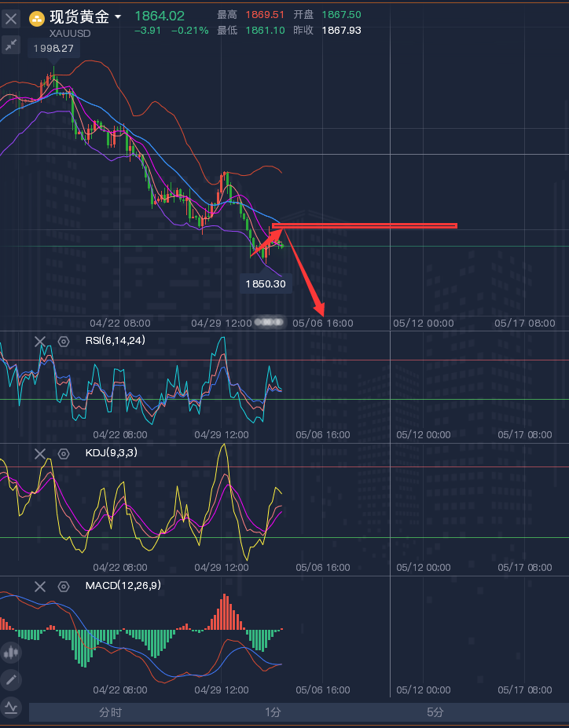Viewport: 569px width, 728px height.
Task: Open RSI indicator settings hexagon icon
Action: [x=64, y=341]
